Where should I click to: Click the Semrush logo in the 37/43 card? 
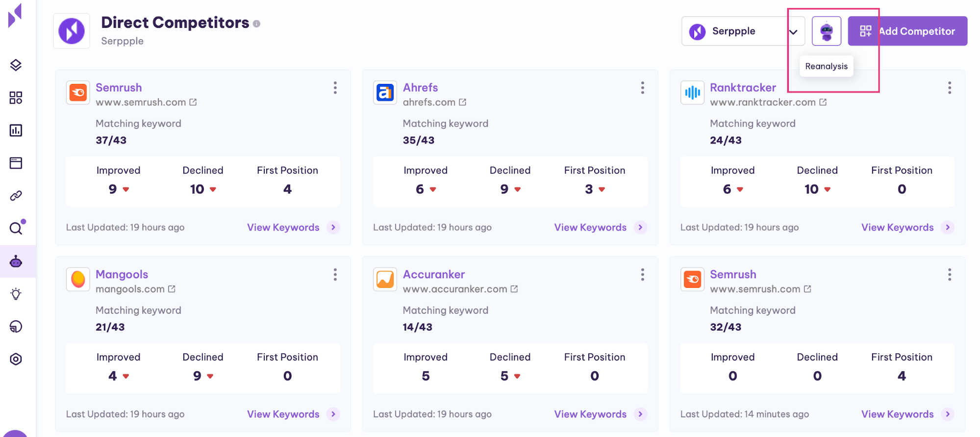point(78,93)
